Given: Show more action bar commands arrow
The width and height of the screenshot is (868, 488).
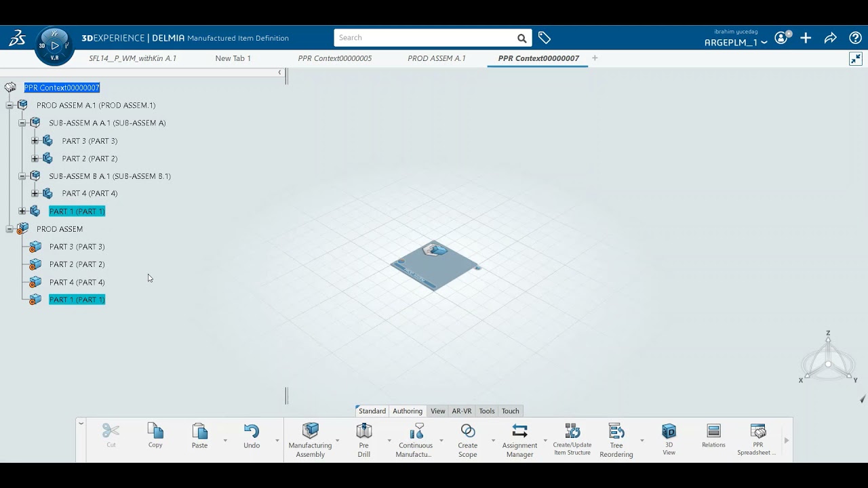Looking at the screenshot, I should point(787,441).
